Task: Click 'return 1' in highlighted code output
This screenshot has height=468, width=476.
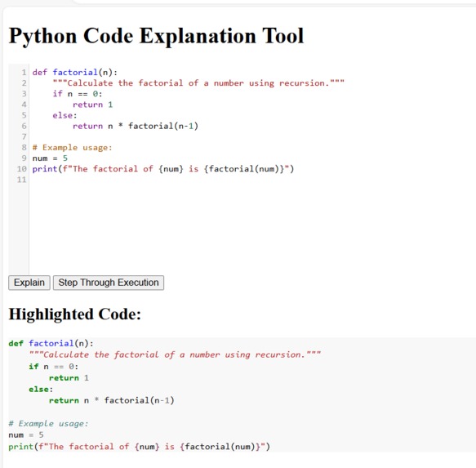Action: coord(69,378)
